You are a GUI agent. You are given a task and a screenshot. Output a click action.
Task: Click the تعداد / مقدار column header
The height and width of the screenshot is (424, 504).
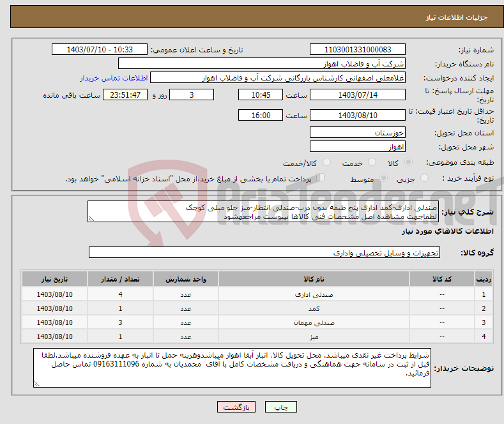(120, 279)
